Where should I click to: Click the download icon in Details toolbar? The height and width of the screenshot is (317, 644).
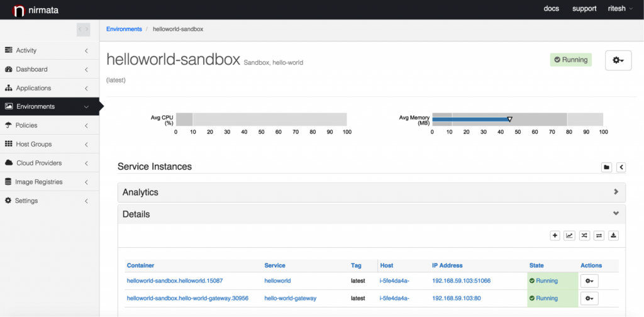[614, 236]
